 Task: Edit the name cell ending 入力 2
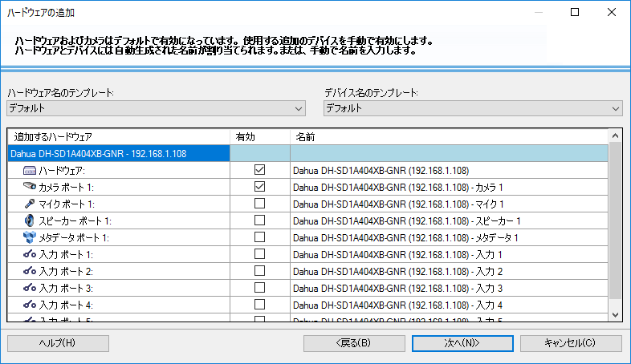(449, 272)
